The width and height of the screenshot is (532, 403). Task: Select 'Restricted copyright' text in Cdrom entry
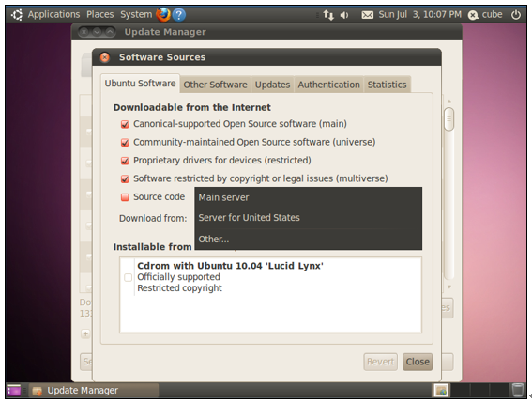pyautogui.click(x=179, y=287)
